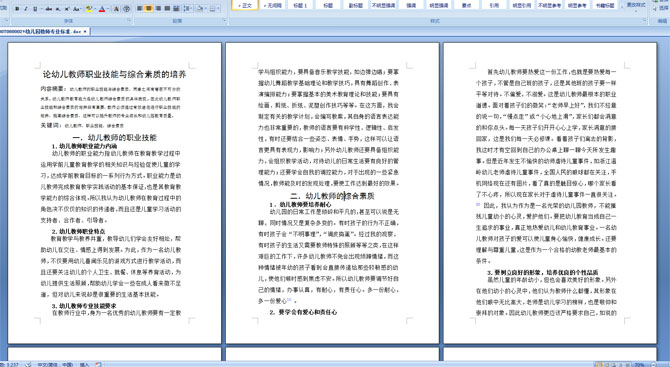This screenshot has height=367, width=670.
Task: Apply the 书籍标题 style
Action: [x=605, y=5]
